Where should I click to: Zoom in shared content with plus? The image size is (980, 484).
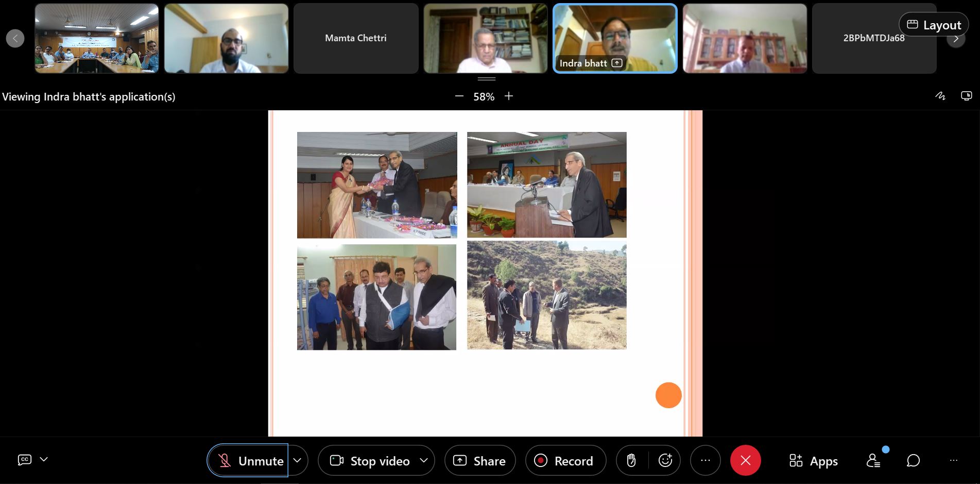509,96
